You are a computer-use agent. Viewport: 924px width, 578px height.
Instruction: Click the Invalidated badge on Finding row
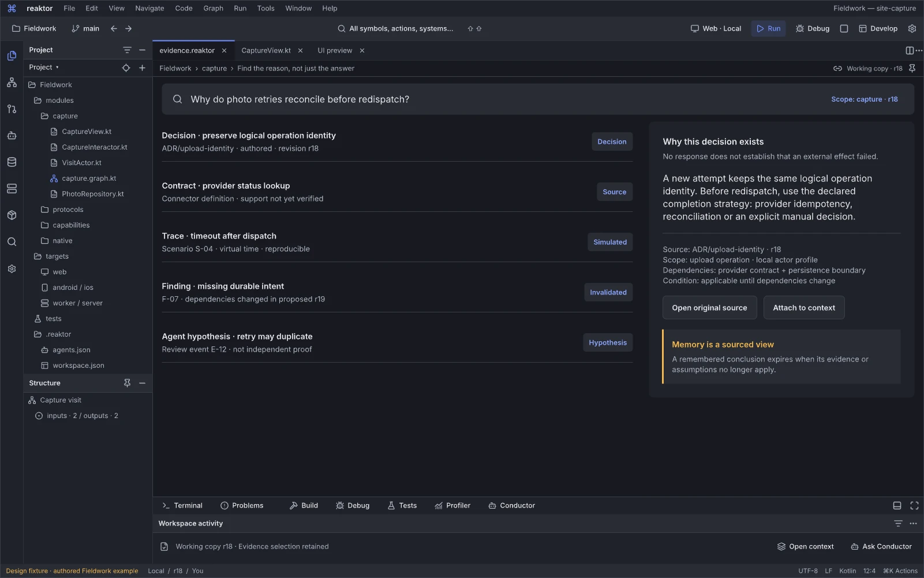(608, 293)
